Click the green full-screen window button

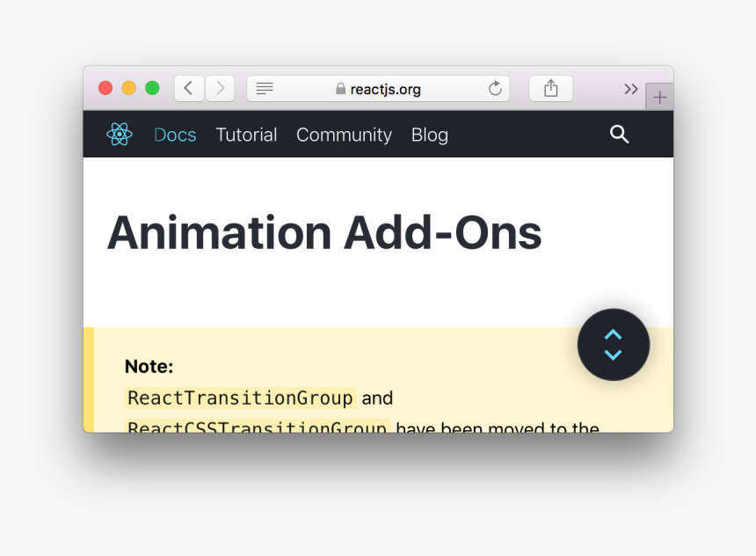coord(152,88)
